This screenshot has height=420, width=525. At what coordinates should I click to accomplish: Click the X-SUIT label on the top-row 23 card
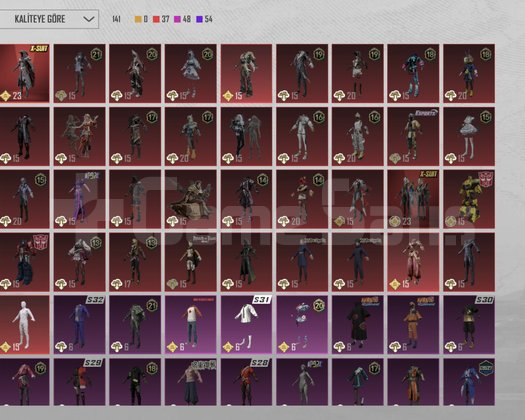tap(39, 49)
